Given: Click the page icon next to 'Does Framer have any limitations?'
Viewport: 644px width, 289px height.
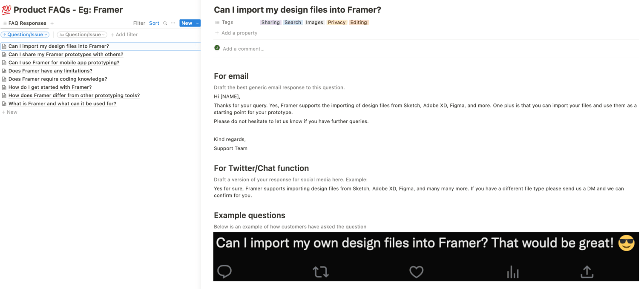Looking at the screenshot, I should coord(4,70).
